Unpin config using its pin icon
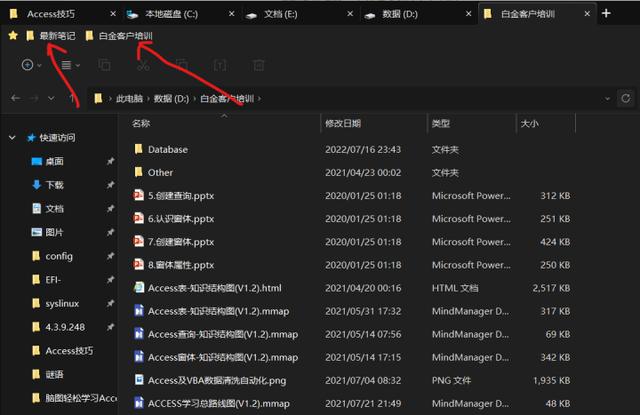 [110, 256]
